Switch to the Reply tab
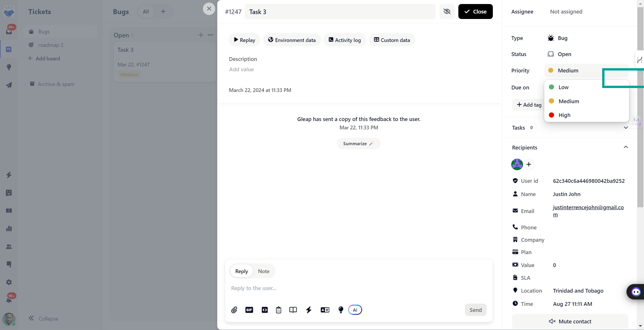 click(241, 271)
